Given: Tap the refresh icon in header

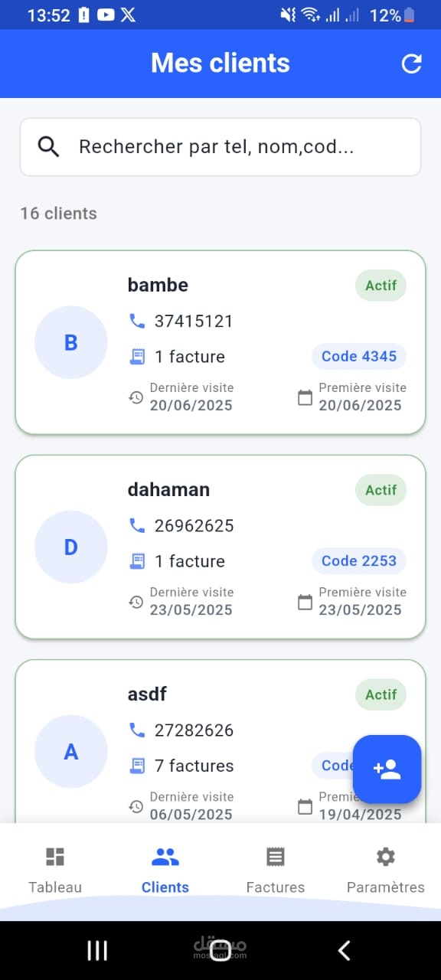Looking at the screenshot, I should click(412, 64).
